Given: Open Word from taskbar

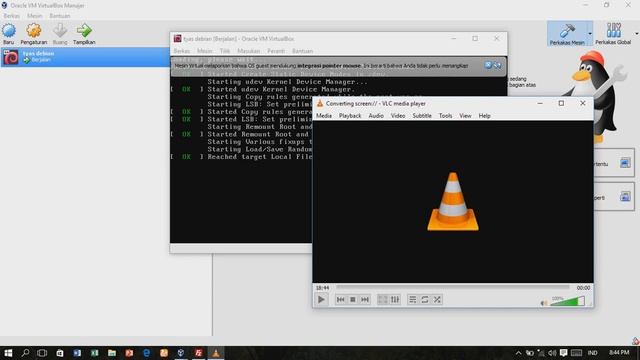Looking at the screenshot, I should point(77,353).
